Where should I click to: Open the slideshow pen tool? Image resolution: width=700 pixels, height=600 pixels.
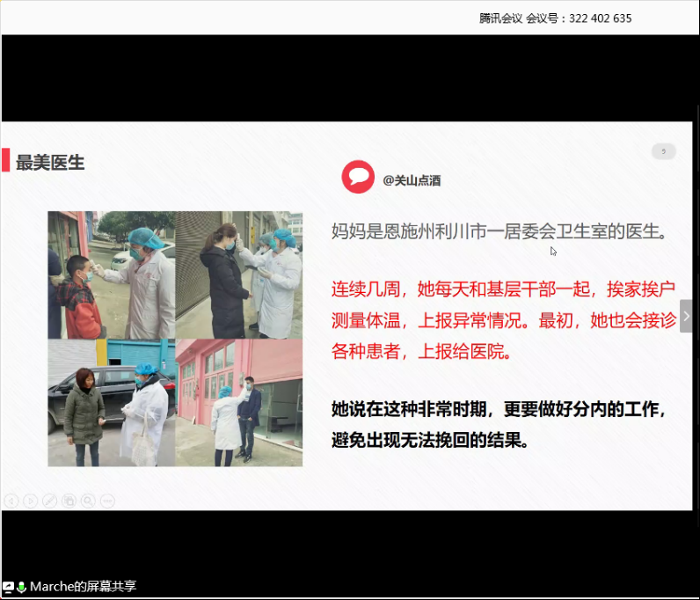click(x=49, y=501)
